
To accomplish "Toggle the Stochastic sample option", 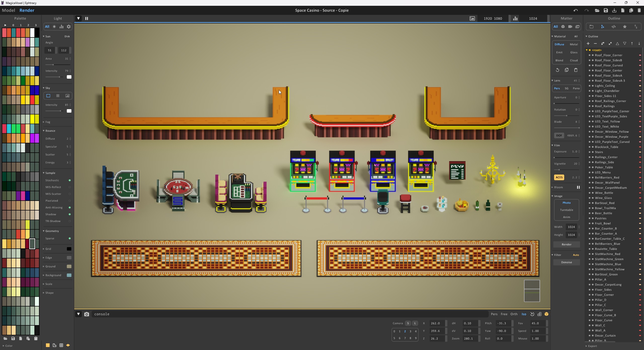I will (x=70, y=180).
